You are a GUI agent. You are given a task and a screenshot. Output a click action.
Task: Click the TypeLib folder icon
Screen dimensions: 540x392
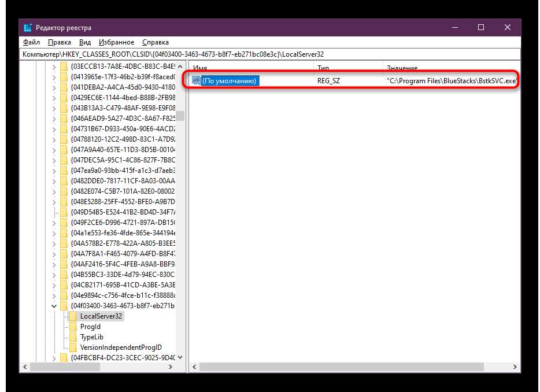click(x=73, y=337)
